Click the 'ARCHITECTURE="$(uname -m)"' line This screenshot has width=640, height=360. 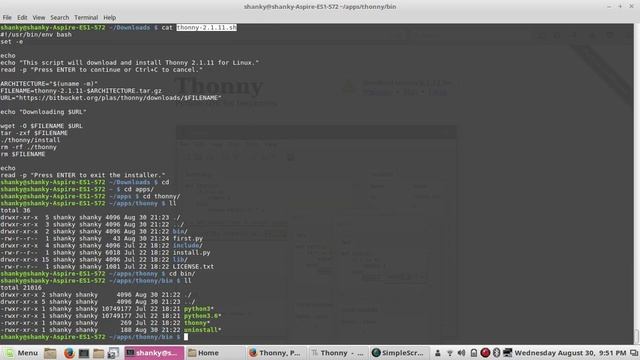[x=49, y=84]
